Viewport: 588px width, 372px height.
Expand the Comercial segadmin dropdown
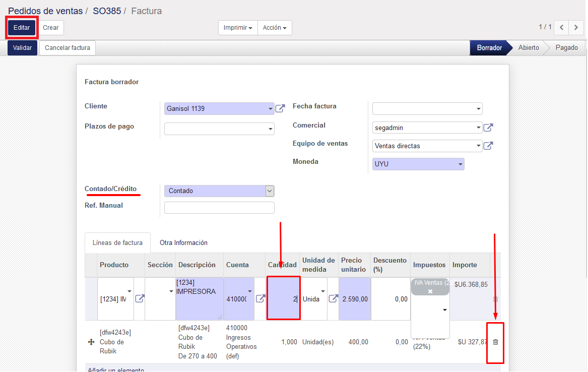click(x=478, y=128)
